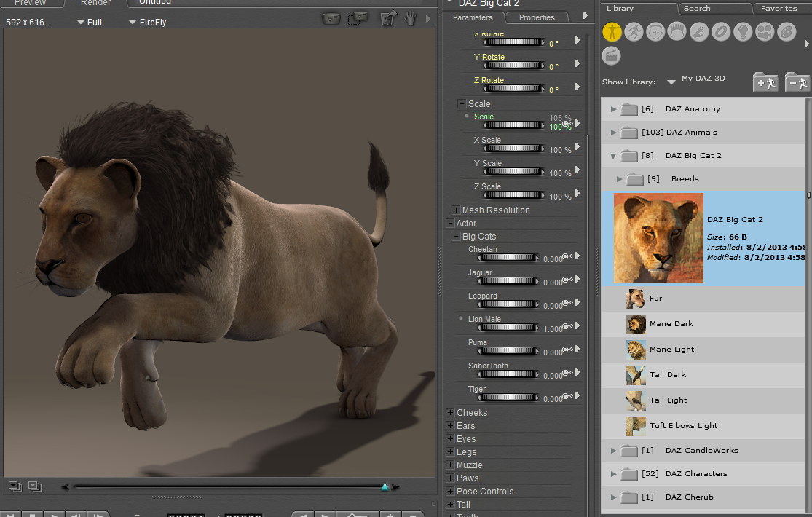The image size is (812, 517).
Task: Click the area render icon
Action: pos(358,18)
